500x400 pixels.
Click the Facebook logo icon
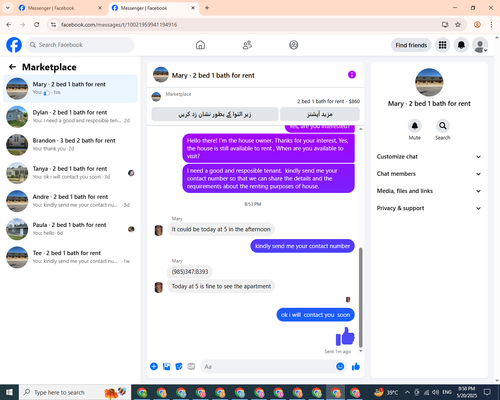[14, 45]
